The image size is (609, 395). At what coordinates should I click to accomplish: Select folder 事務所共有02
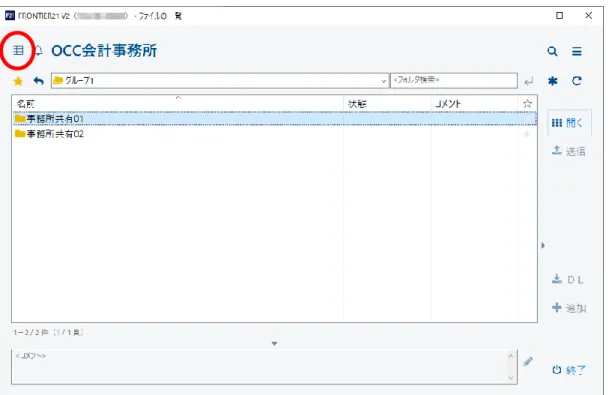pyautogui.click(x=274, y=134)
